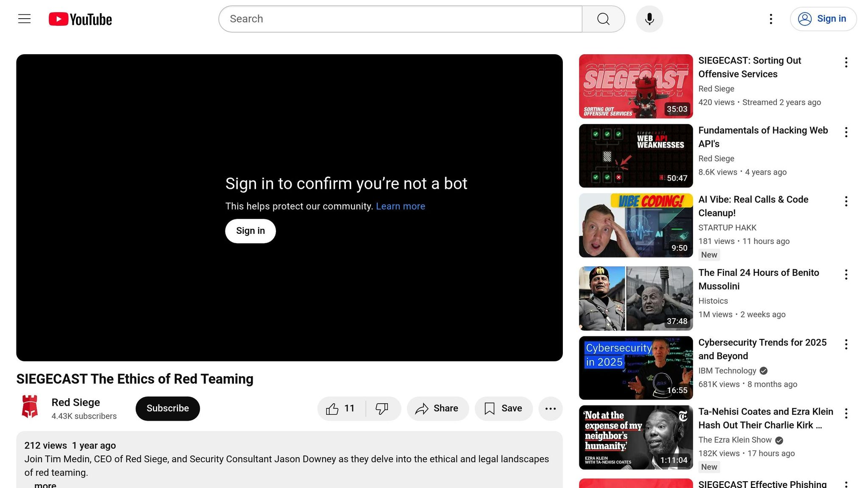Click the magnifying glass search button
This screenshot has width=868, height=488.
603,19
